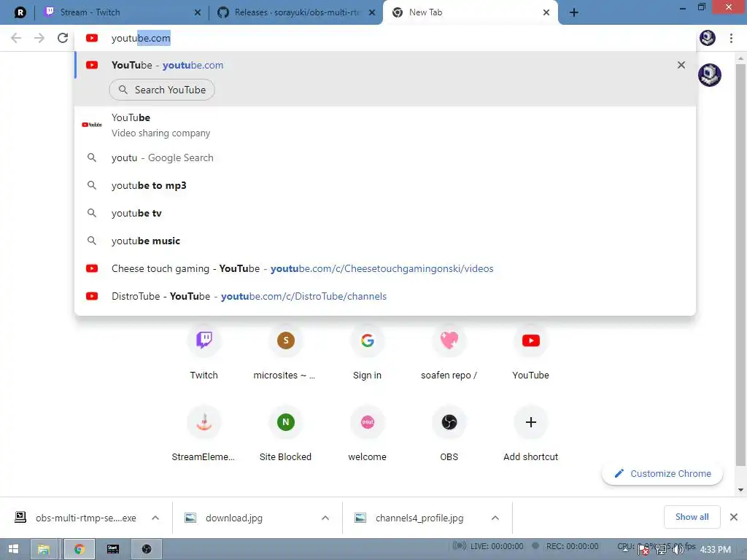The height and width of the screenshot is (560, 747).
Task: Click the R icon left of the tabs
Action: [x=20, y=12]
